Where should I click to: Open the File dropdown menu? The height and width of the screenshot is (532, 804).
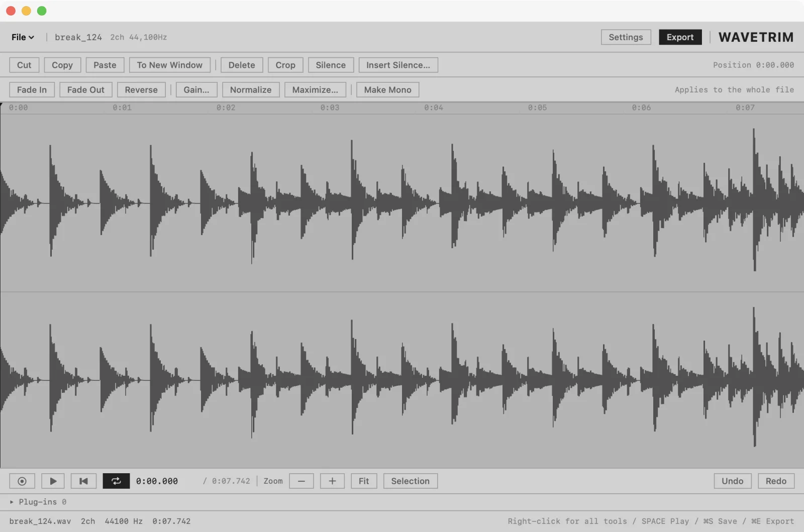click(x=23, y=37)
